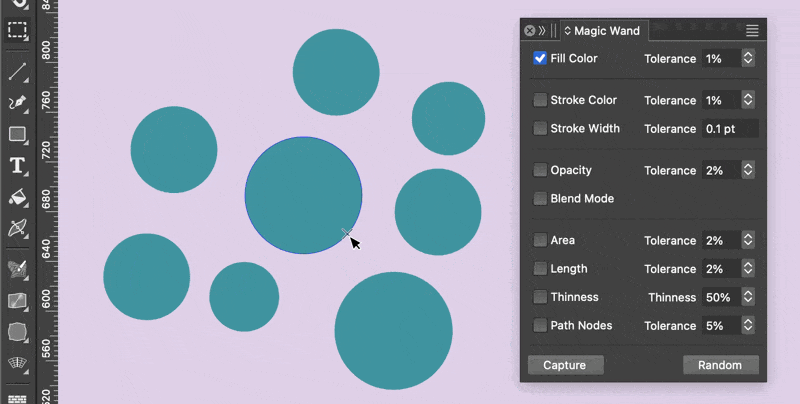Enable the Blend Mode checkbox
Viewport: 800px width, 404px height.
pos(540,199)
